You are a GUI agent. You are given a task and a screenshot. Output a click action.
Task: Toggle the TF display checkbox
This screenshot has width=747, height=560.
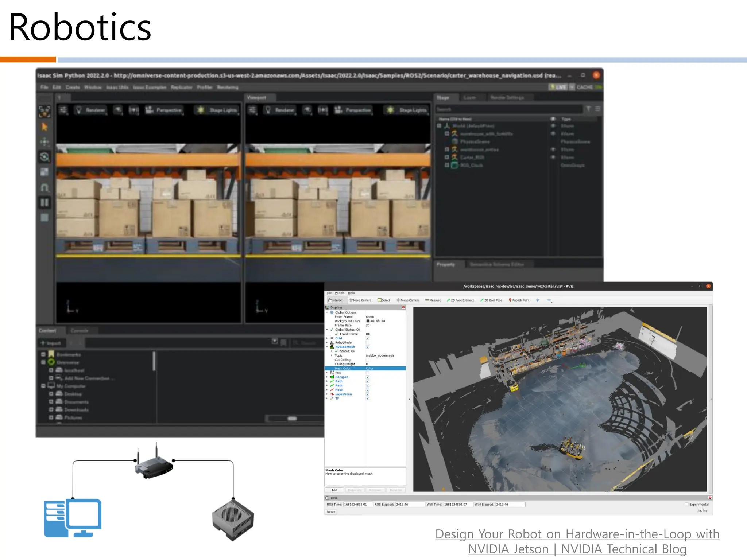[367, 398]
